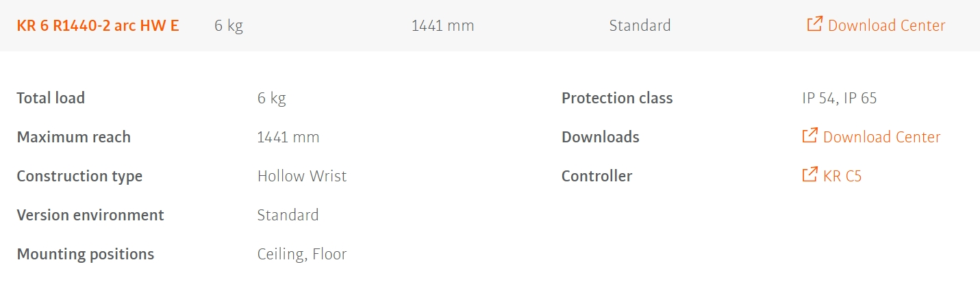This screenshot has width=980, height=284.
Task: Select the "Hollow Wrist" construction type value
Action: point(302,177)
